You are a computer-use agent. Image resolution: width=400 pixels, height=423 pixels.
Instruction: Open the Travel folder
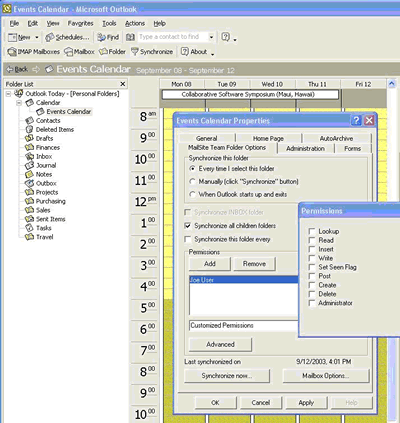coord(39,237)
